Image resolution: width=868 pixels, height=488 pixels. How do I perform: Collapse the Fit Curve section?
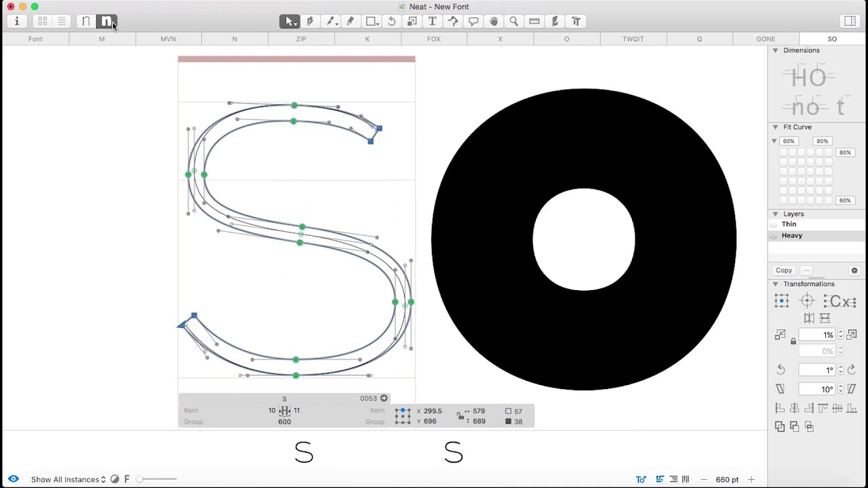tap(775, 127)
